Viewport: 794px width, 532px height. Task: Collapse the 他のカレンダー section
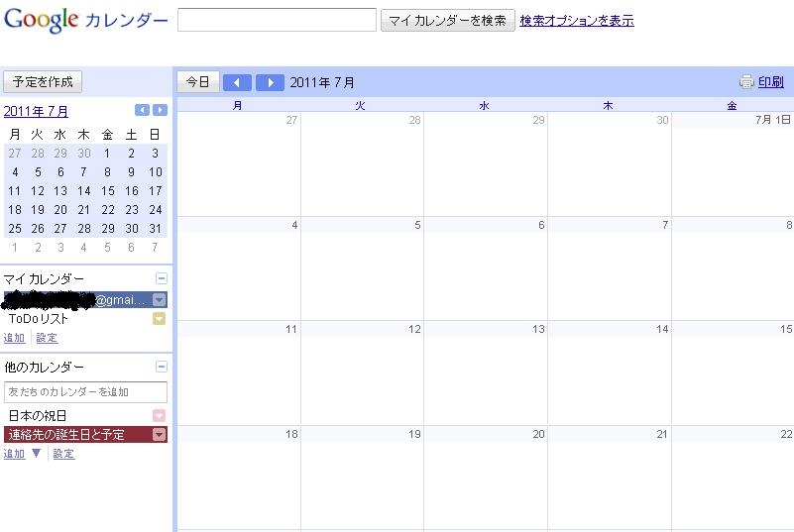coord(161,366)
